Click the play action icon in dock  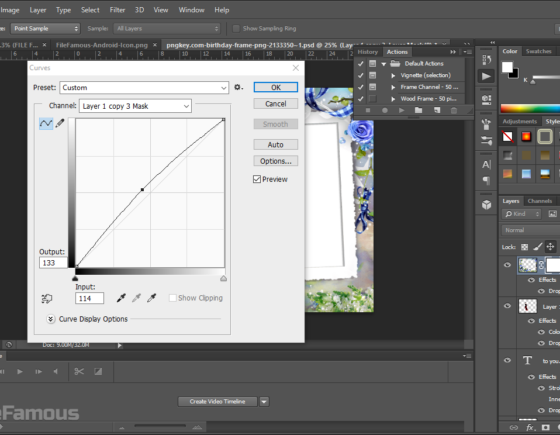click(x=486, y=76)
